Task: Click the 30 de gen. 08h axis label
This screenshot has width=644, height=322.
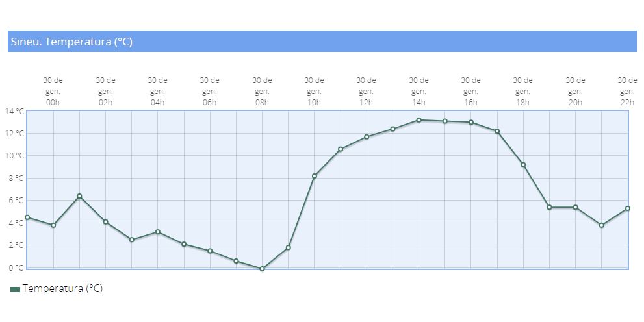Action: click(262, 91)
